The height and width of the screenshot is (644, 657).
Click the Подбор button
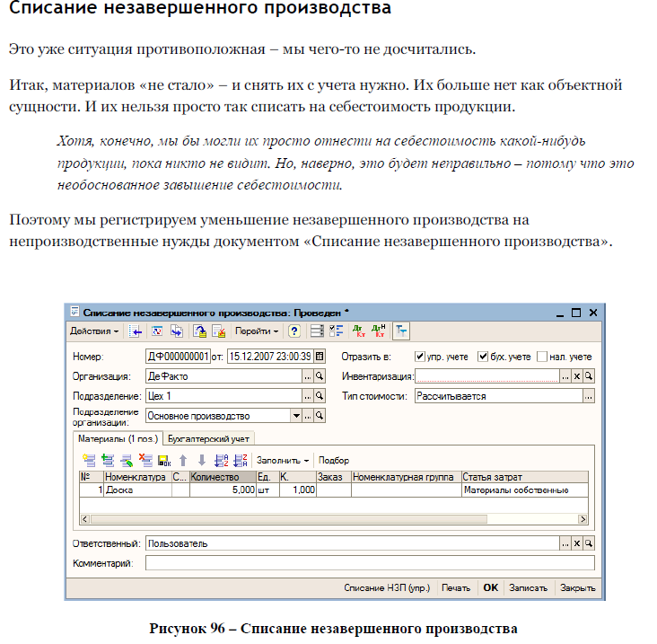pos(334,461)
